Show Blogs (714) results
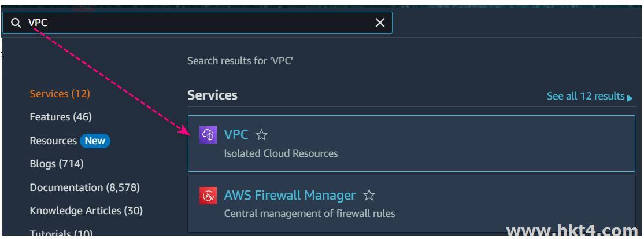The height and width of the screenshot is (239, 644). click(57, 164)
